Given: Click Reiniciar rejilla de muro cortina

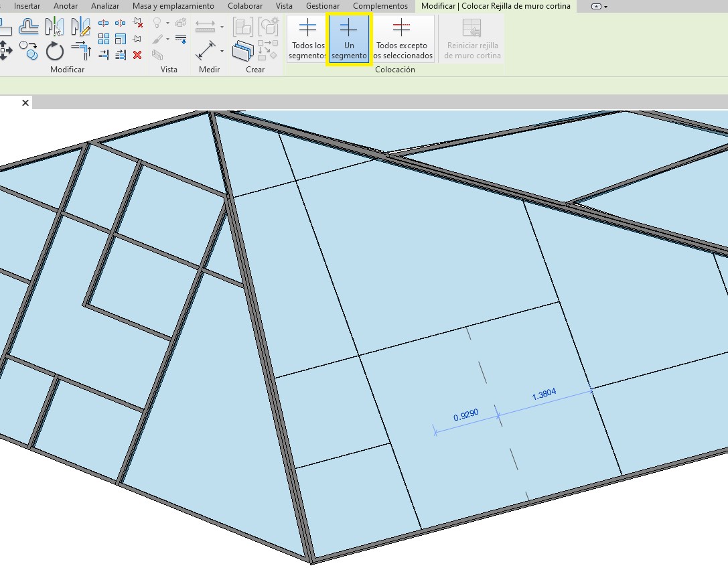Looking at the screenshot, I should pos(472,40).
